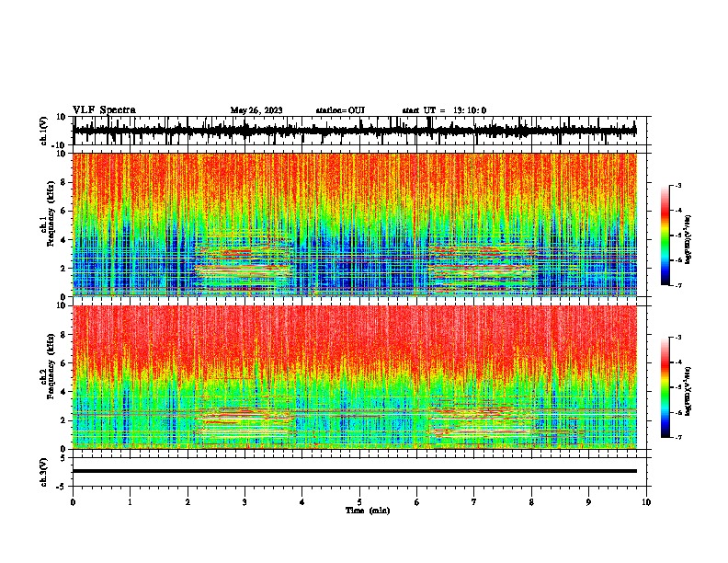Click the ch.1 spectrogram color bar
728x563 pixels.
(x=665, y=236)
